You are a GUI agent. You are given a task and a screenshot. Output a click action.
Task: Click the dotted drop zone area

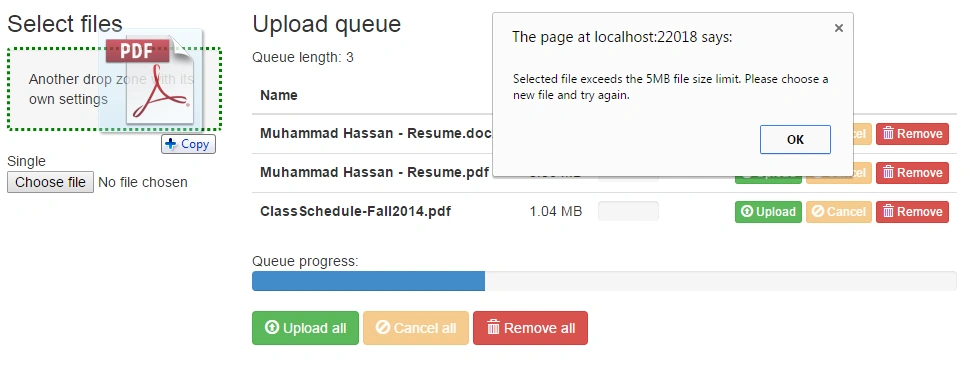coord(114,89)
